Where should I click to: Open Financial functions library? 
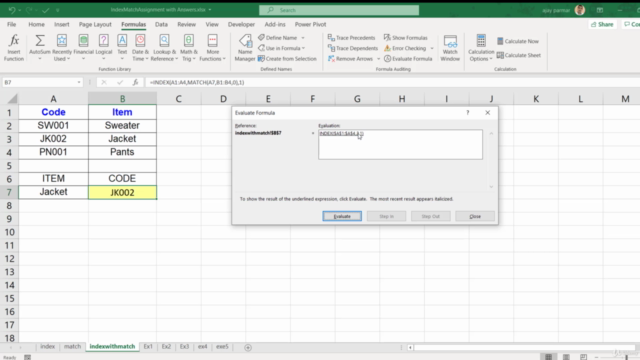(x=83, y=47)
